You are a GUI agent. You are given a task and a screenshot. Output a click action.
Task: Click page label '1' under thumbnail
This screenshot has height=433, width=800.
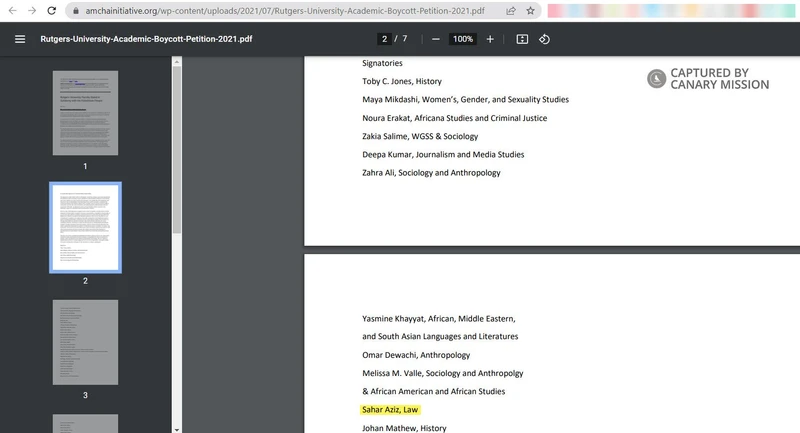(85, 166)
